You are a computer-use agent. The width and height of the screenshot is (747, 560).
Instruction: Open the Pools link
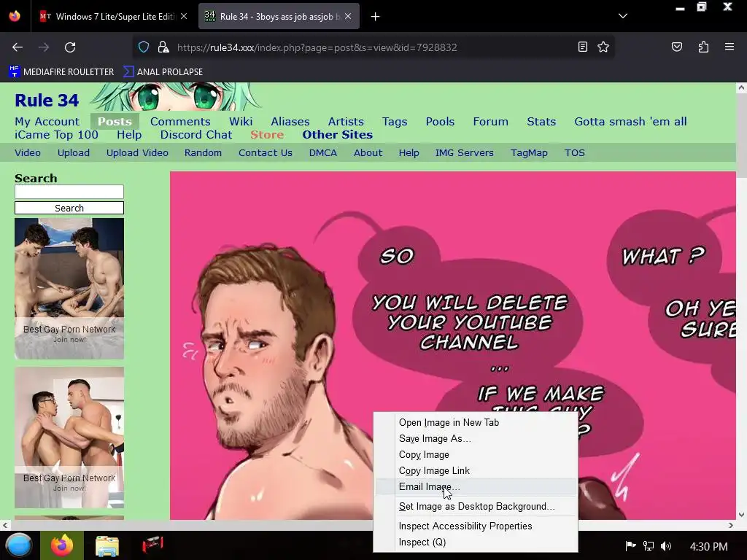pyautogui.click(x=440, y=122)
